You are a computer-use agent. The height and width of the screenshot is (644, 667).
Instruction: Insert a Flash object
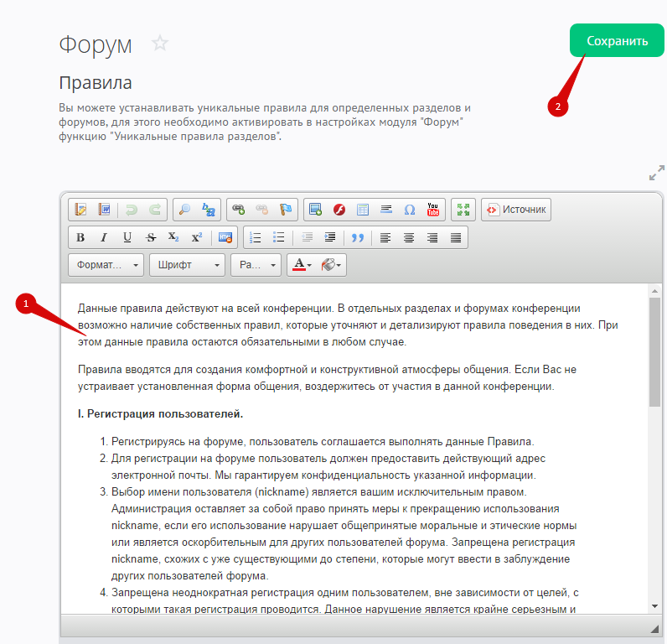click(339, 210)
